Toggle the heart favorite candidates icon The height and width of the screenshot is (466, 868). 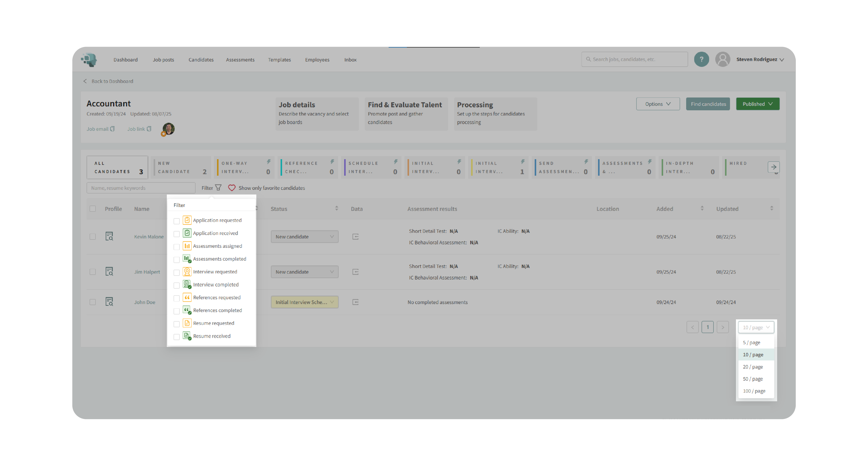232,188
